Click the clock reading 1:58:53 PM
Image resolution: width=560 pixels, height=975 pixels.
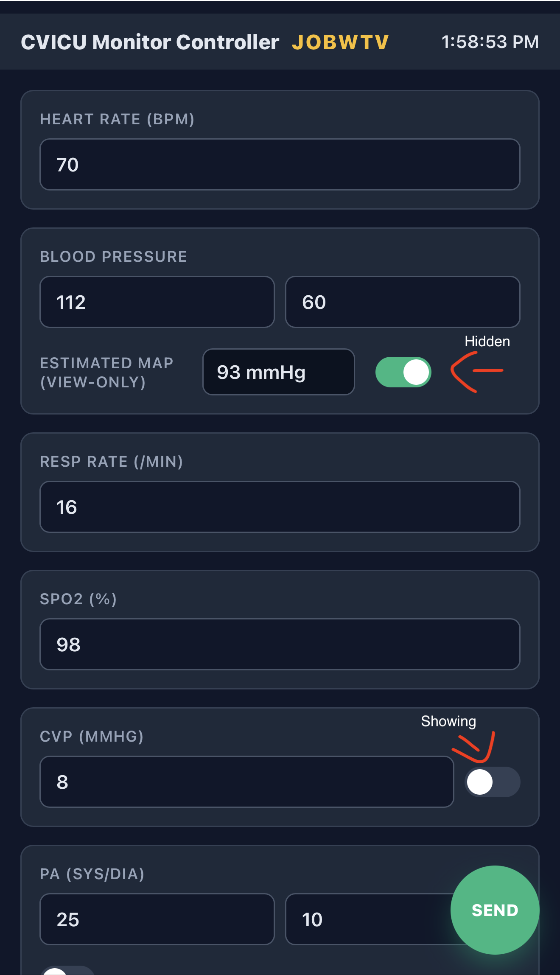pos(490,42)
